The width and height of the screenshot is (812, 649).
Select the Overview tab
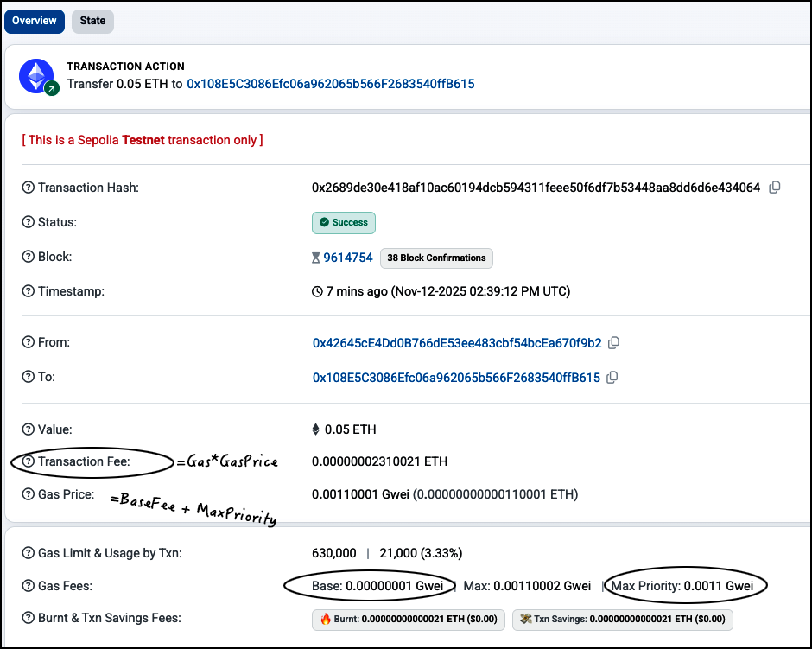pos(35,21)
